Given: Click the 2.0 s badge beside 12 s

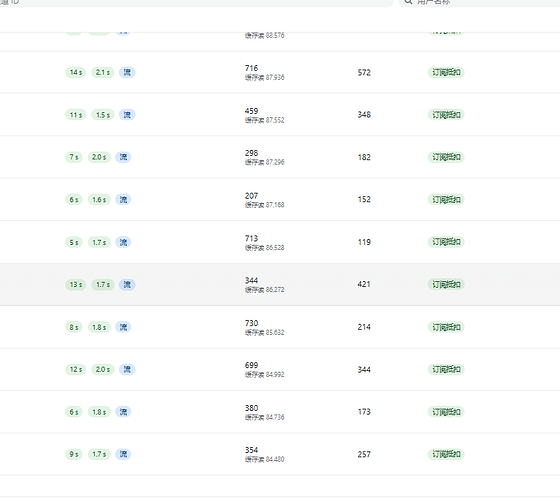Looking at the screenshot, I should click(103, 369).
